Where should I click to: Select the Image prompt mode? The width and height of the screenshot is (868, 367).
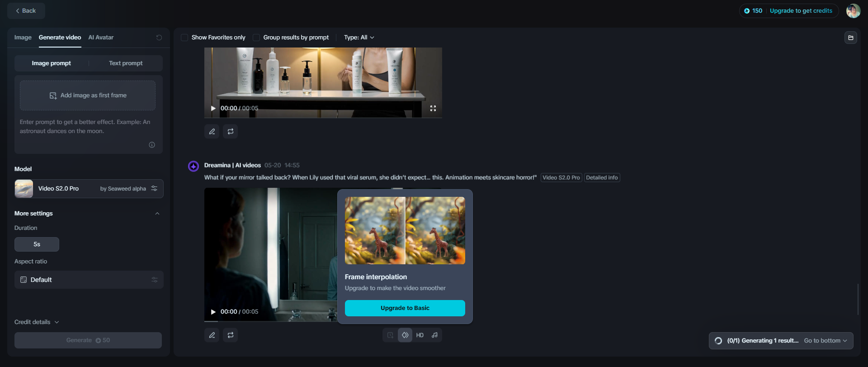(52, 63)
